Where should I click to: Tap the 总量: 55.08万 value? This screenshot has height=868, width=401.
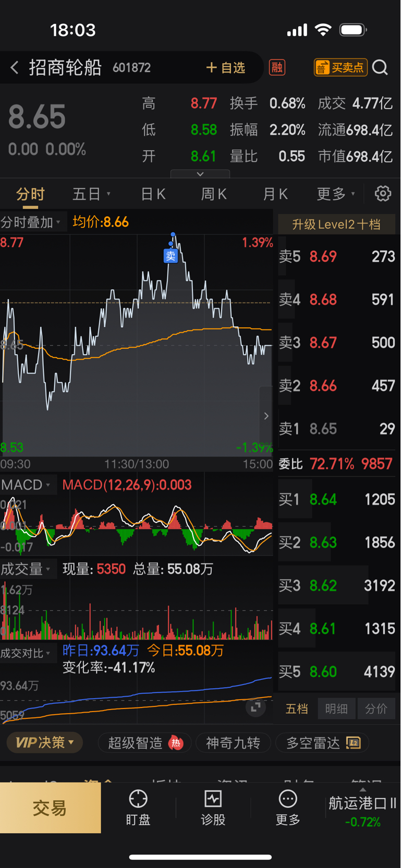(x=173, y=569)
